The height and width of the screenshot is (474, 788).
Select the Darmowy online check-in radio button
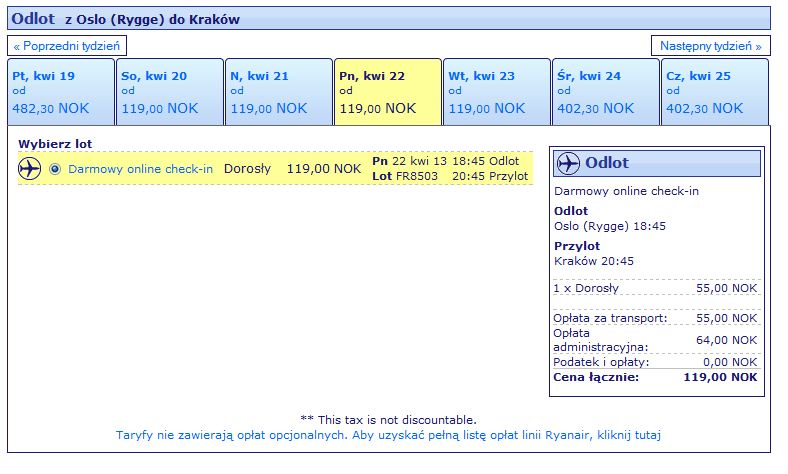[x=55, y=169]
